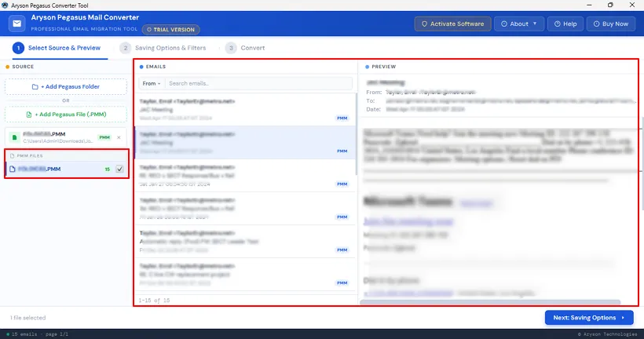644x339 pixels.
Task: Open first email JAC Meeting in list
Action: click(x=245, y=110)
